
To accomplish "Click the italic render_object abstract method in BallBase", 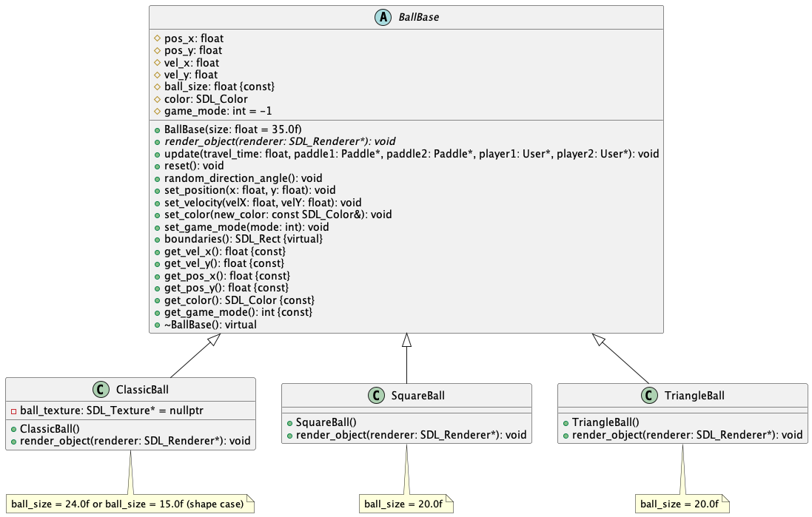I will (x=280, y=141).
